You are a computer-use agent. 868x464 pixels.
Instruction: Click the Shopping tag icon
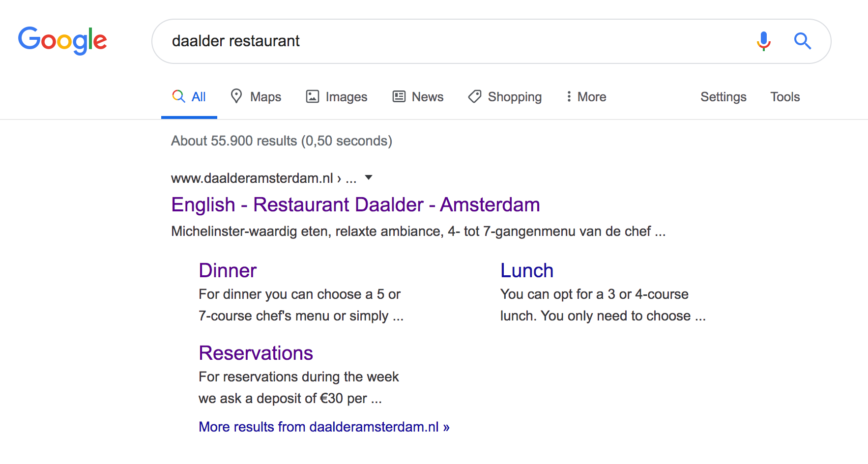(x=474, y=96)
